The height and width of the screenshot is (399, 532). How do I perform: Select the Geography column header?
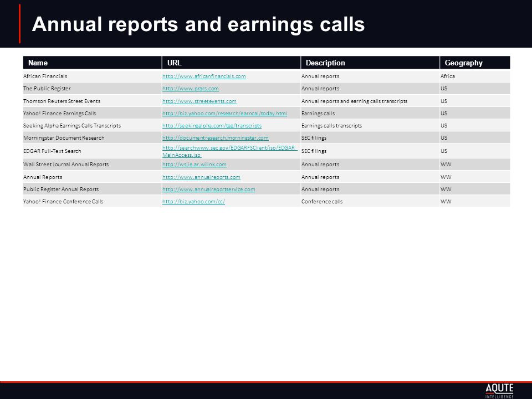[475, 63]
